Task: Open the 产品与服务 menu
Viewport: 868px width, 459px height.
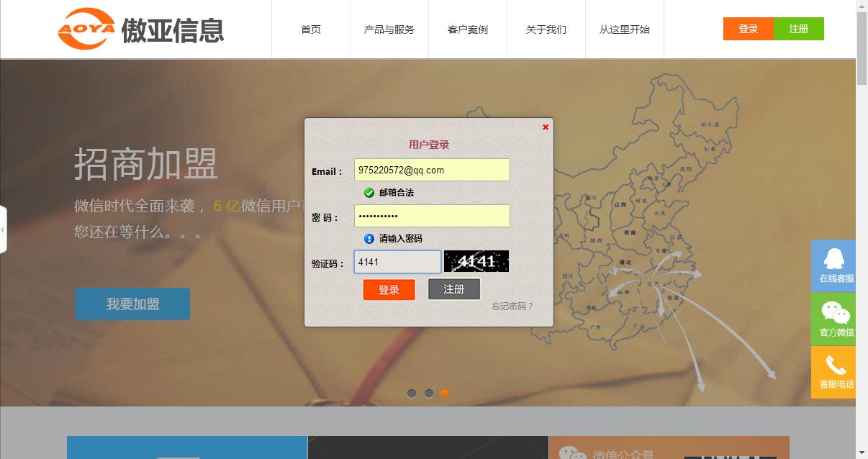Action: (x=389, y=29)
